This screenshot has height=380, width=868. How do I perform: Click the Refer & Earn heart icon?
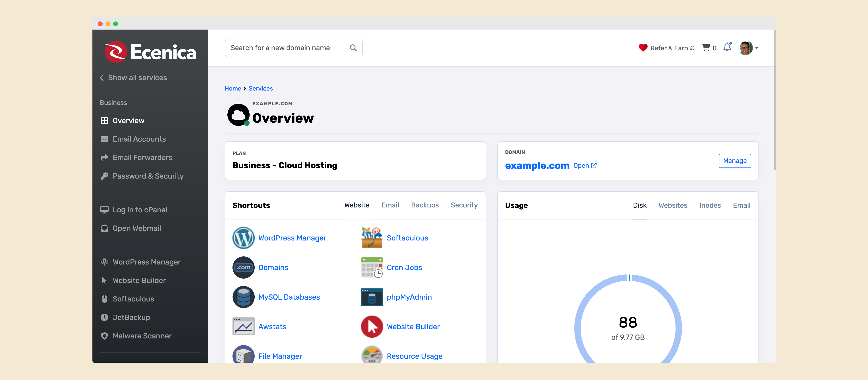[x=643, y=48]
